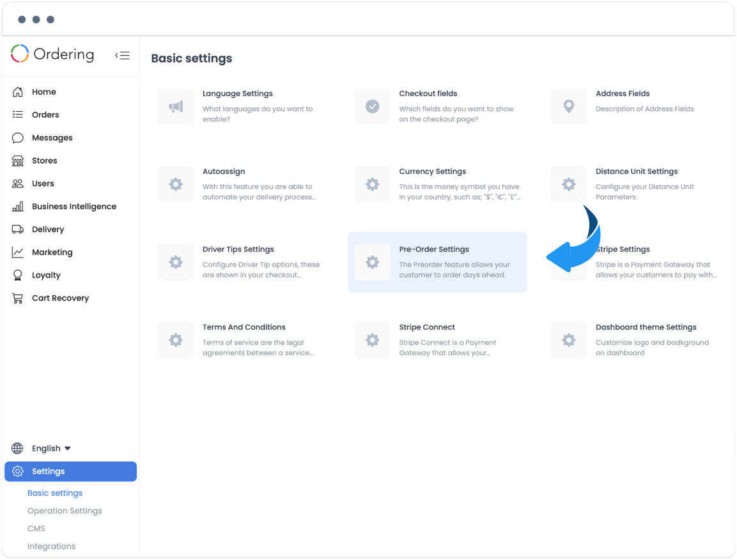
Task: Open Operation Settings submenu link
Action: pyautogui.click(x=65, y=511)
